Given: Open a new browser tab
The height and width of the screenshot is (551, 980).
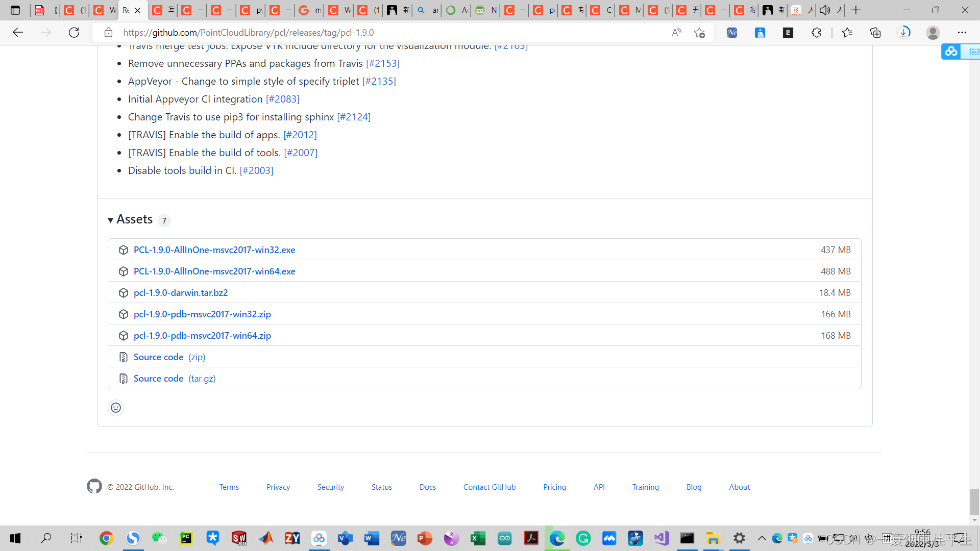Looking at the screenshot, I should 856,10.
